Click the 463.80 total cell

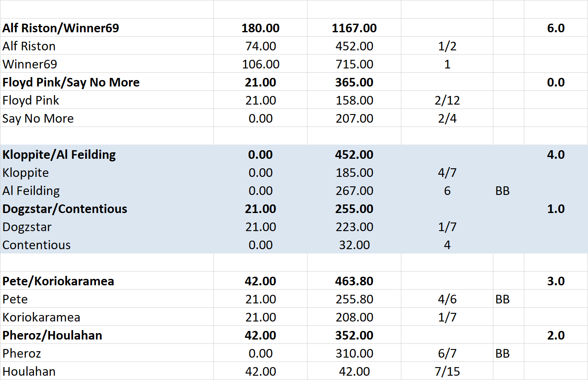point(354,281)
